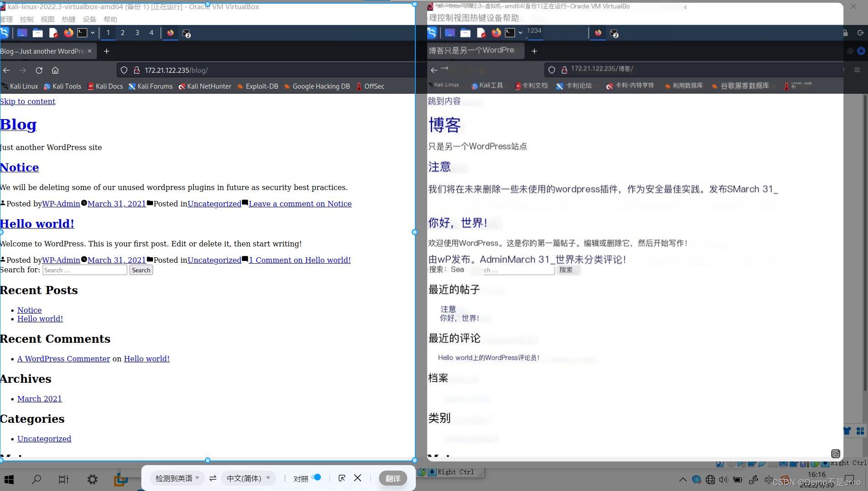Image resolution: width=868 pixels, height=491 pixels.
Task: Open target language dropdown '中文(简体)'
Action: tap(248, 478)
